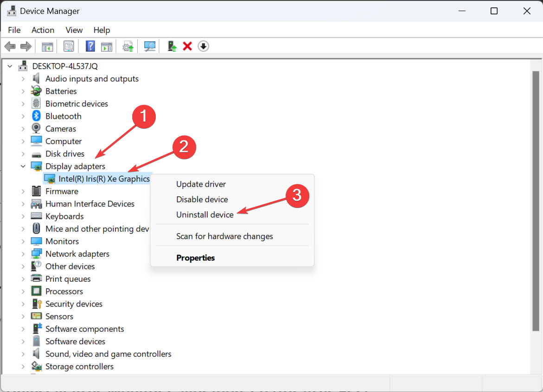
Task: Choose Update driver in context menu
Action: point(201,184)
